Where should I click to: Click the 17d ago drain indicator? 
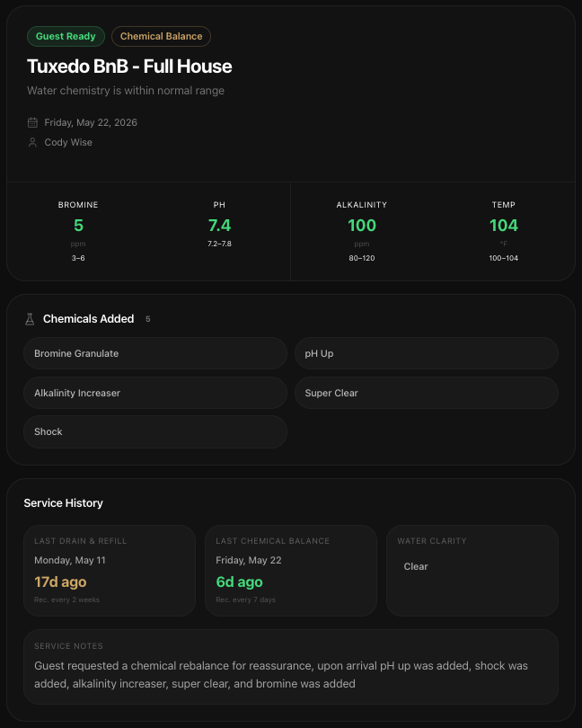coord(60,582)
